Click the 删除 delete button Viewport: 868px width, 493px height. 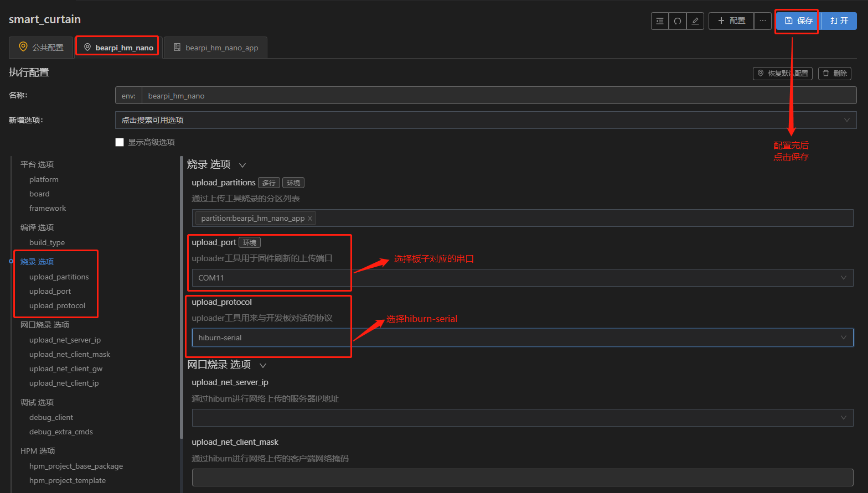click(835, 74)
